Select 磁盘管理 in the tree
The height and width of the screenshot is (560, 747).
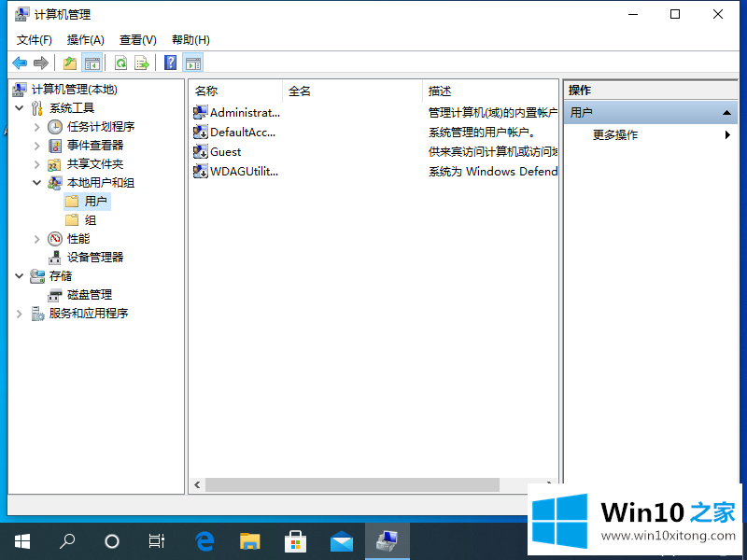89,294
